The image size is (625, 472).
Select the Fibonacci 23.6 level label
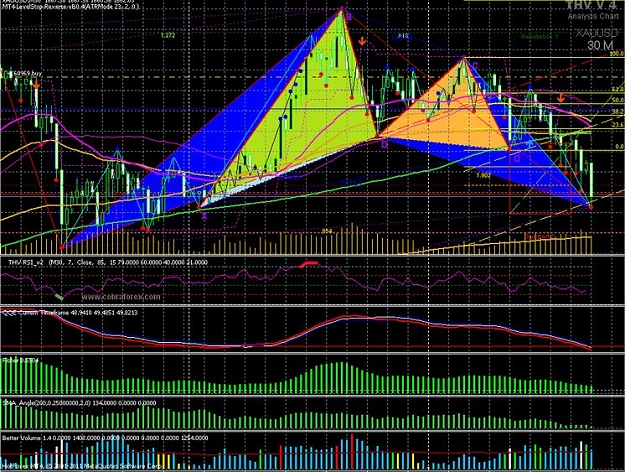pyautogui.click(x=618, y=125)
